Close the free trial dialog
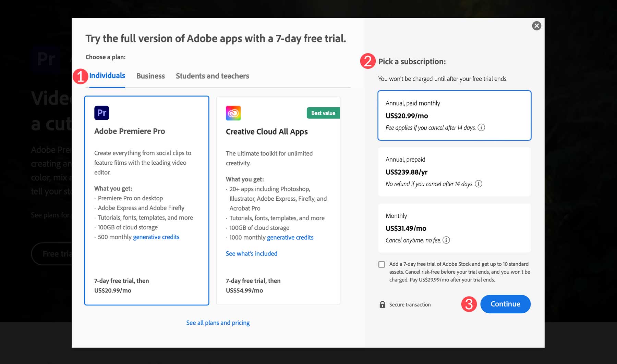617x364 pixels. [536, 26]
